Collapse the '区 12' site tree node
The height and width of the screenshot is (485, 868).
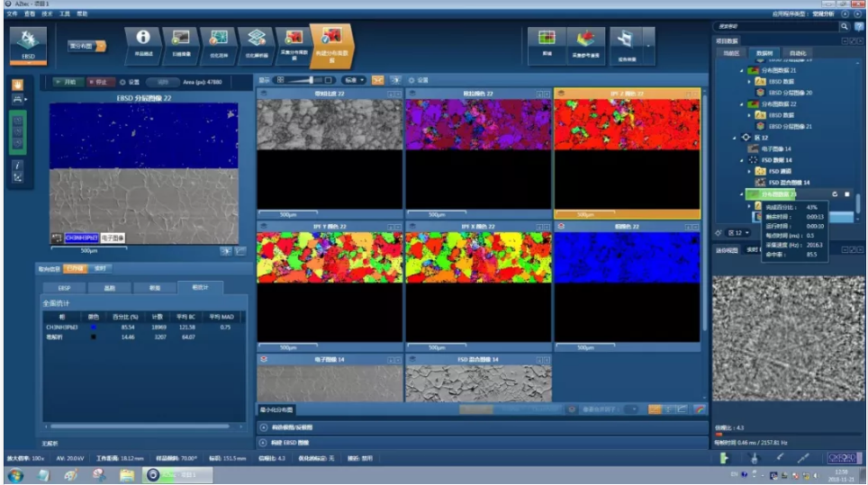(735, 138)
